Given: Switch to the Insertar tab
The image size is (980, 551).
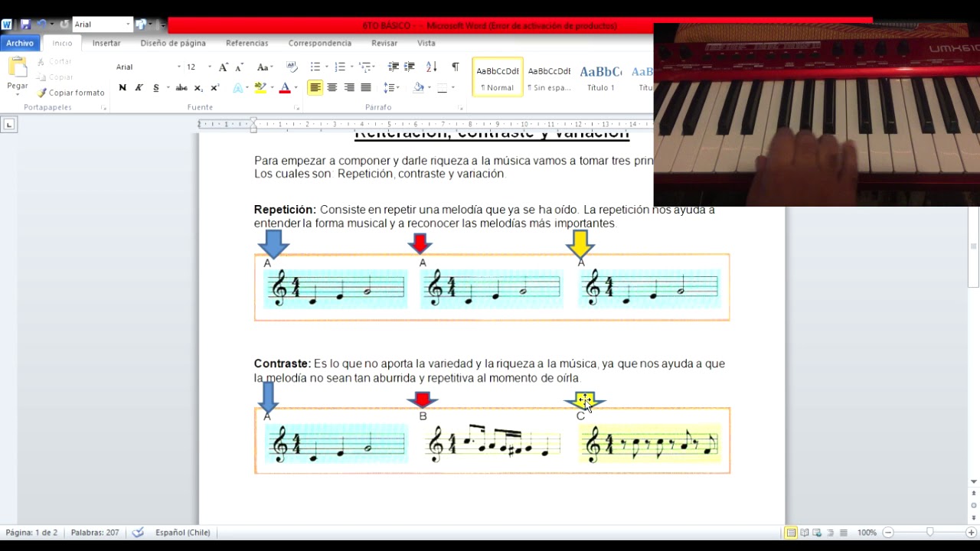Looking at the screenshot, I should pyautogui.click(x=106, y=44).
